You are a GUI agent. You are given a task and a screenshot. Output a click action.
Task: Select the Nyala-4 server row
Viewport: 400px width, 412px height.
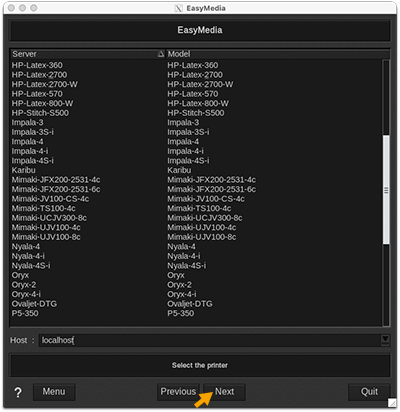[26, 247]
